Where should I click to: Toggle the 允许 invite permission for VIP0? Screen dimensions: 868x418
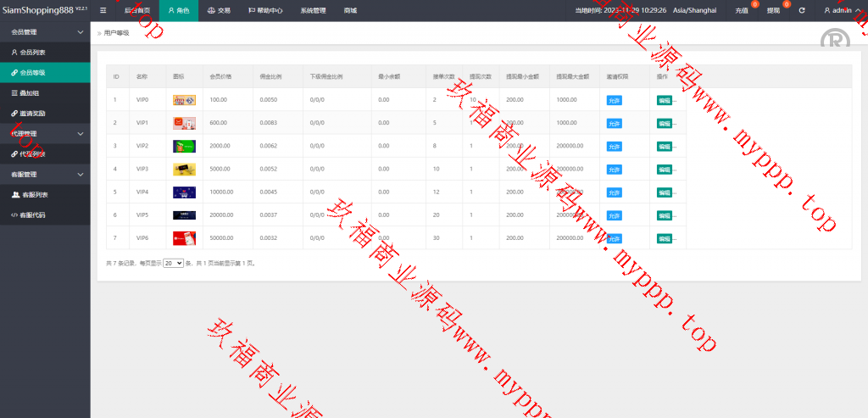[x=614, y=100]
